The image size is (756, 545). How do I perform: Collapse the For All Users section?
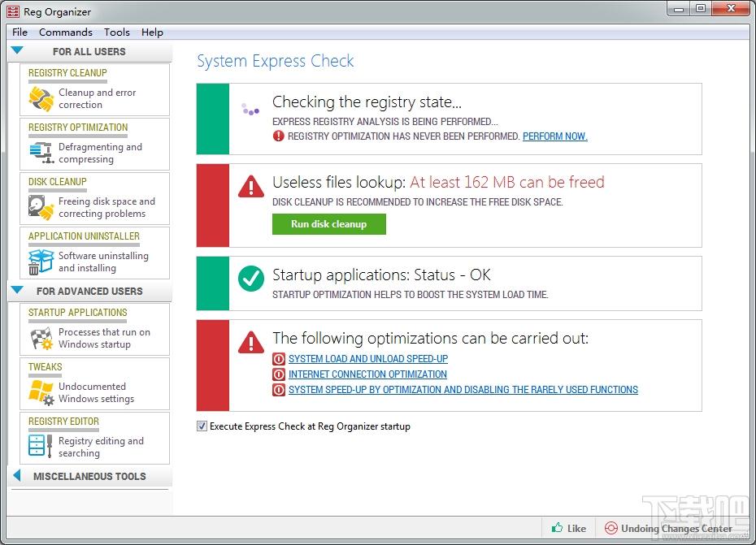[x=17, y=51]
